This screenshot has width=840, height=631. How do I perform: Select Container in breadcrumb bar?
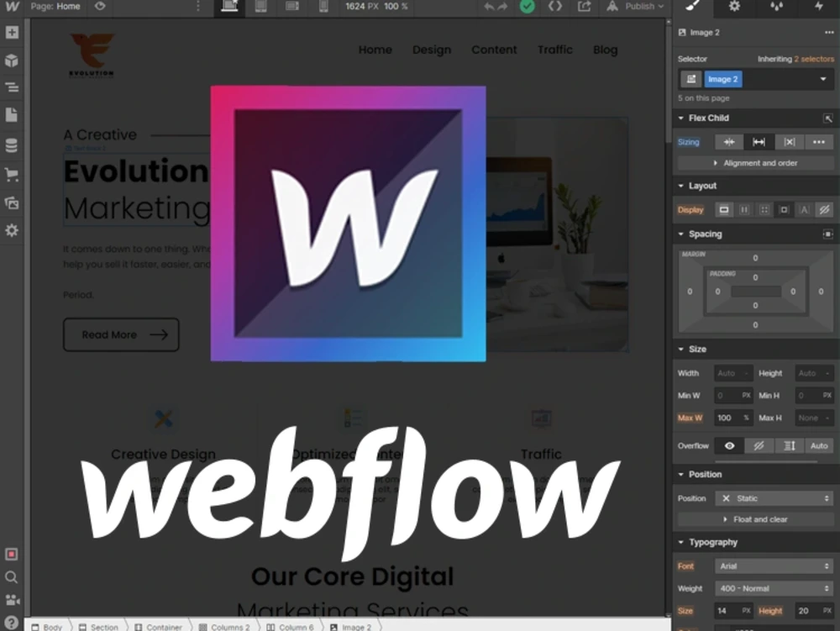(x=159, y=627)
